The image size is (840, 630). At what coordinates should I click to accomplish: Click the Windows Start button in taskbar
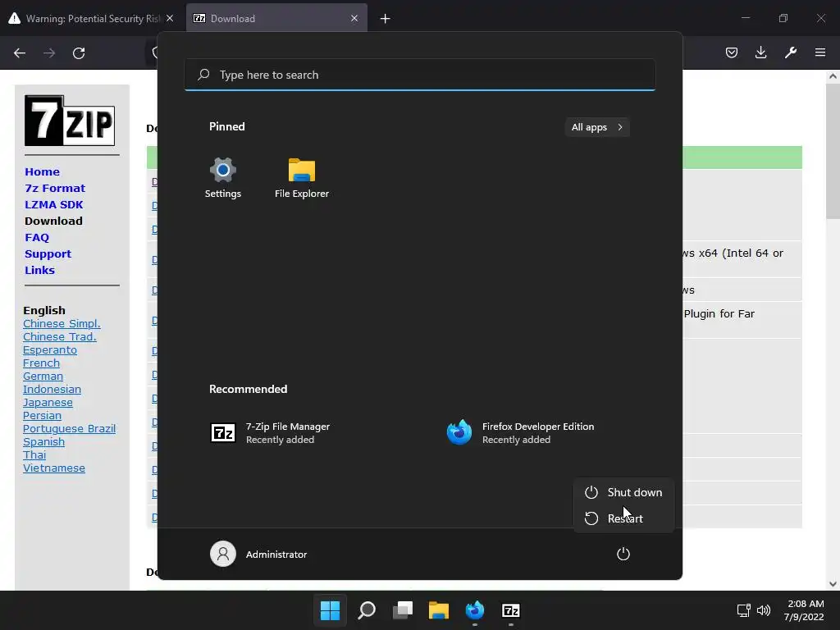tap(330, 610)
